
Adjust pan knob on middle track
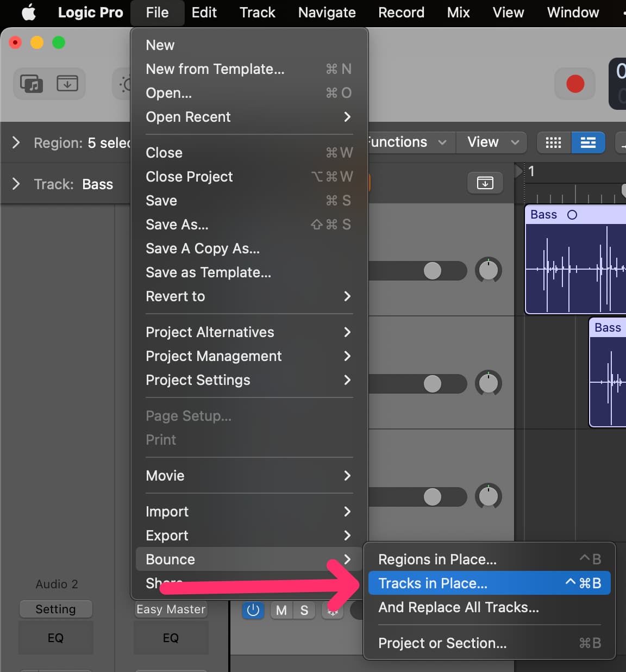pyautogui.click(x=489, y=383)
